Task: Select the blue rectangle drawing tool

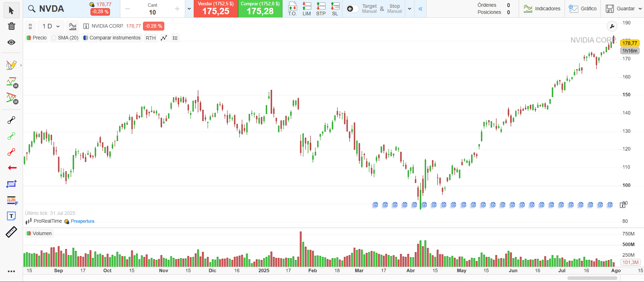Action: click(11, 184)
